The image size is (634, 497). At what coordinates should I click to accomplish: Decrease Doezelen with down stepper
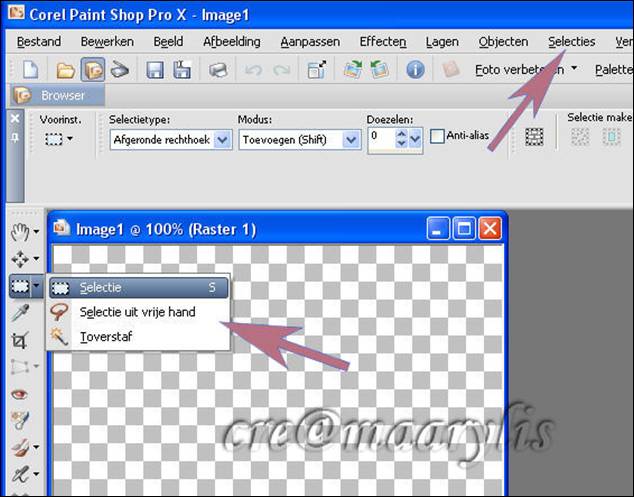401,144
